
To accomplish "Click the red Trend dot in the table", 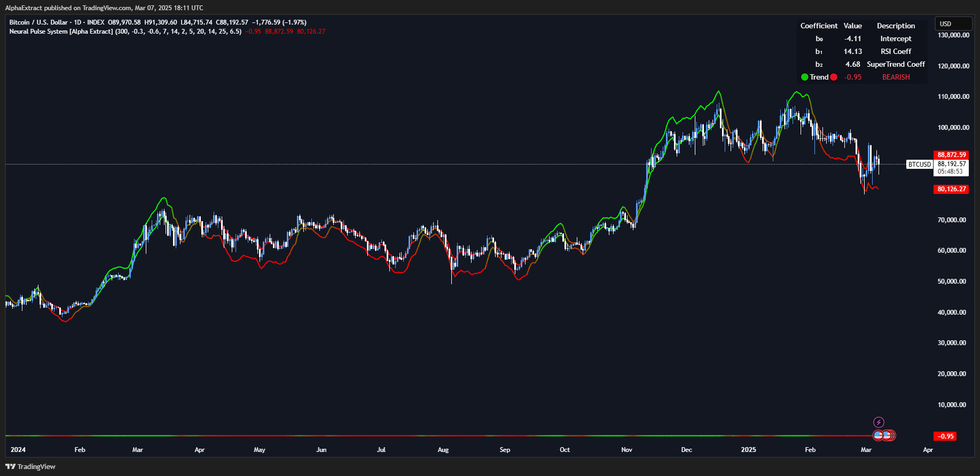I will pyautogui.click(x=834, y=77).
